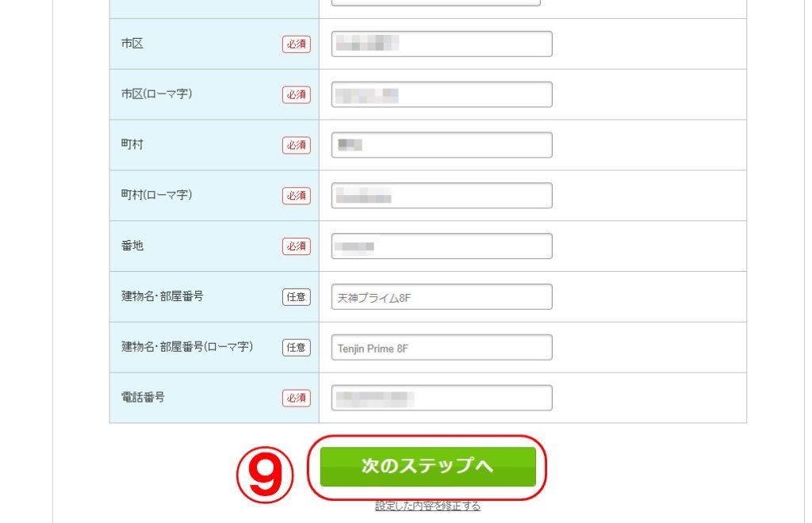Focus the 市区 input field
This screenshot has width=812, height=523.
click(442, 44)
